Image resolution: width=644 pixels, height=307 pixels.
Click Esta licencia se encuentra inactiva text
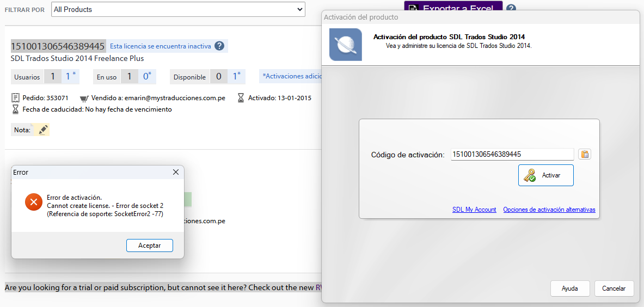coord(161,46)
